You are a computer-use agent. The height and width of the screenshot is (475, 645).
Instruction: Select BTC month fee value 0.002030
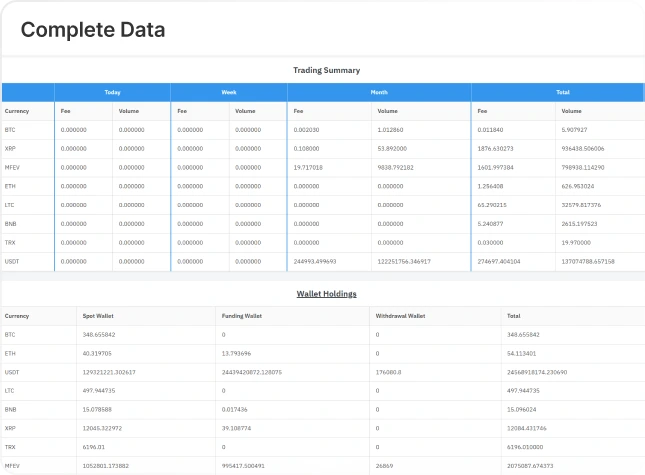tap(306, 130)
